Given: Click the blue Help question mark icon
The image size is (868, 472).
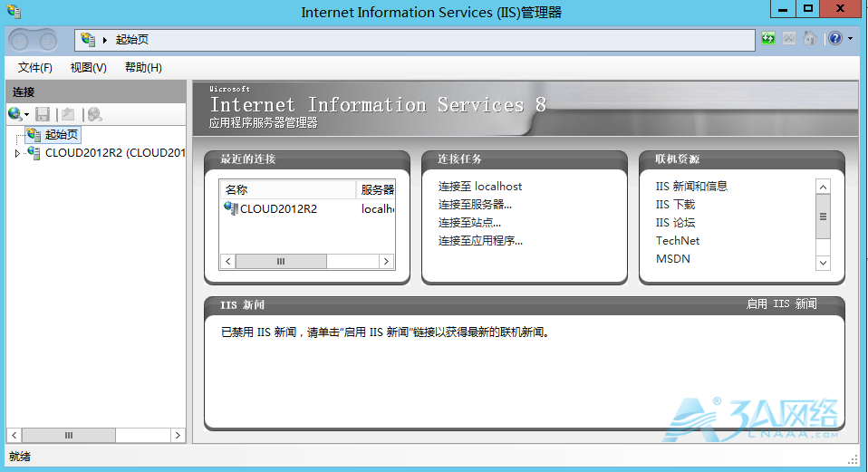Looking at the screenshot, I should pyautogui.click(x=835, y=38).
